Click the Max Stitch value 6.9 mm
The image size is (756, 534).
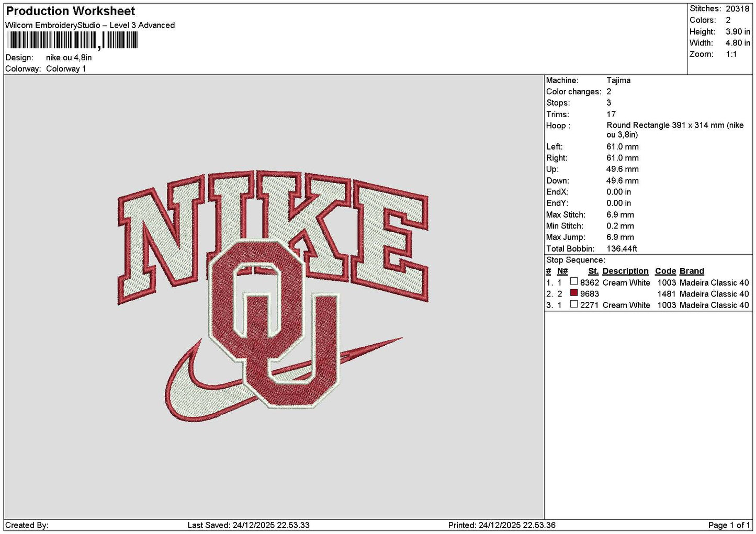(x=620, y=214)
